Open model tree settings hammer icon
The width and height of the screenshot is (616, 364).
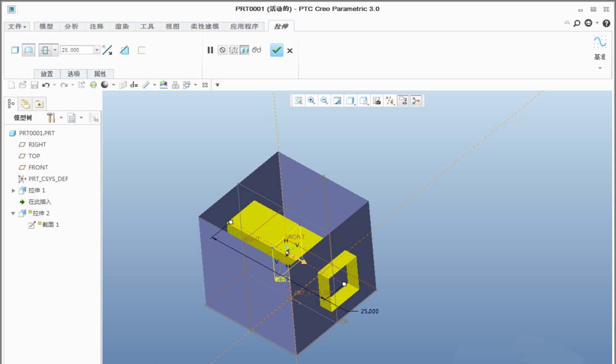(x=51, y=118)
